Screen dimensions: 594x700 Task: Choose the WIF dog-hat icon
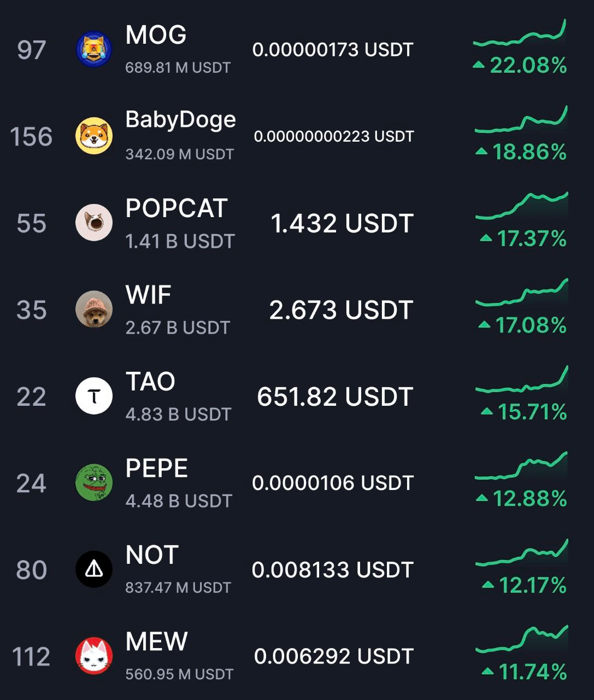(94, 310)
